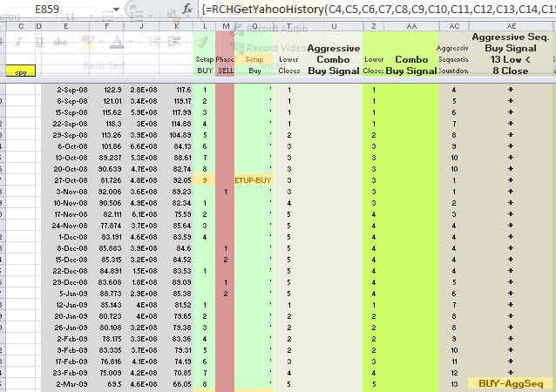Click the countdown value 11 in column AC
Viewport: 556px width, 392px height.
click(x=454, y=362)
